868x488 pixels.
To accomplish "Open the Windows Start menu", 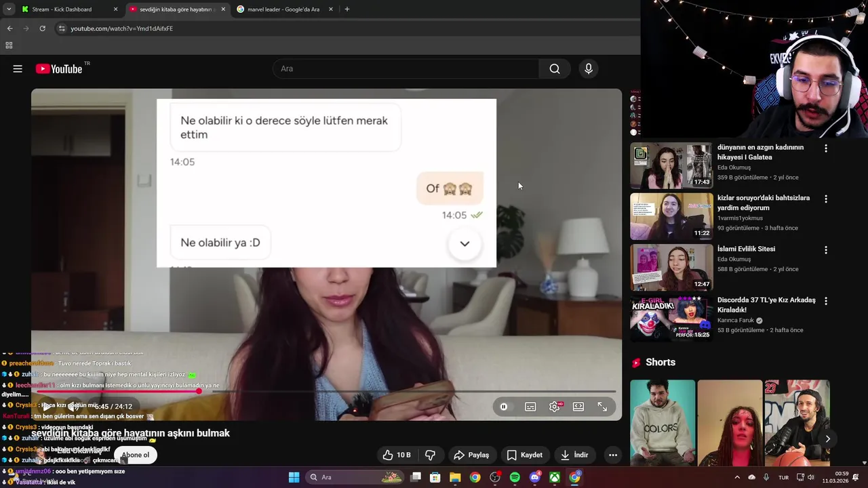I will pos(294,477).
